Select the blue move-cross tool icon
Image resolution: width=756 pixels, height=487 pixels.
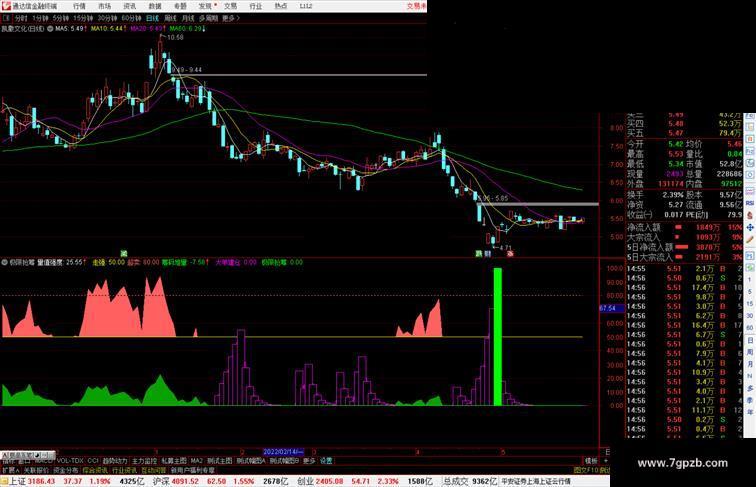(750, 227)
